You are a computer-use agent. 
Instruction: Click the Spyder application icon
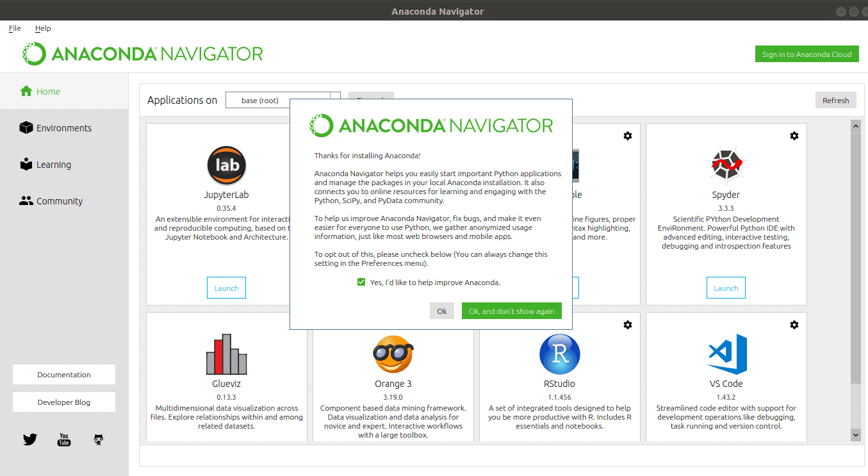(x=726, y=165)
